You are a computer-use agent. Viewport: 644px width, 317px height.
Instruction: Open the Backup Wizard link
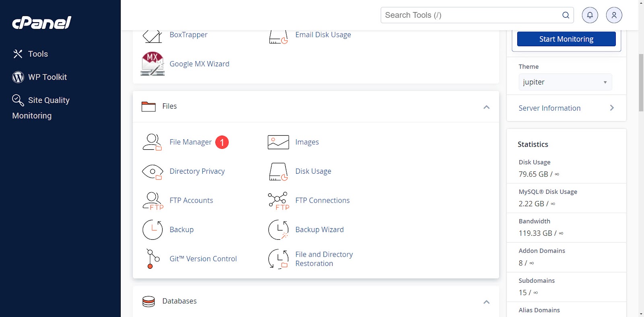pos(320,230)
